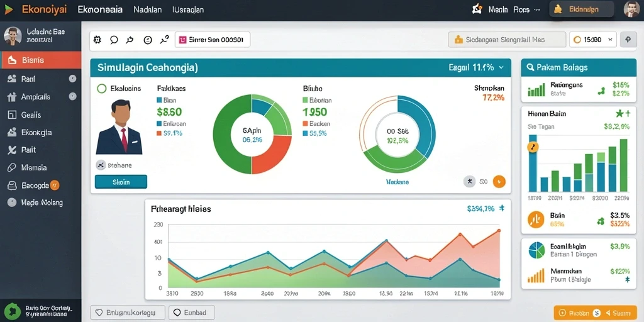Click the pie chart icon near Eoamlibagian

tap(536, 250)
